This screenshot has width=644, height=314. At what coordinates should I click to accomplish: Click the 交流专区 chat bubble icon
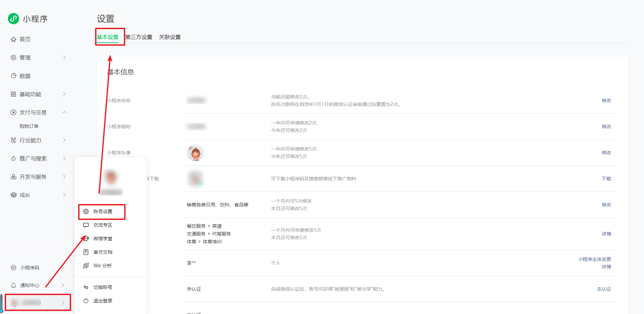pos(86,225)
